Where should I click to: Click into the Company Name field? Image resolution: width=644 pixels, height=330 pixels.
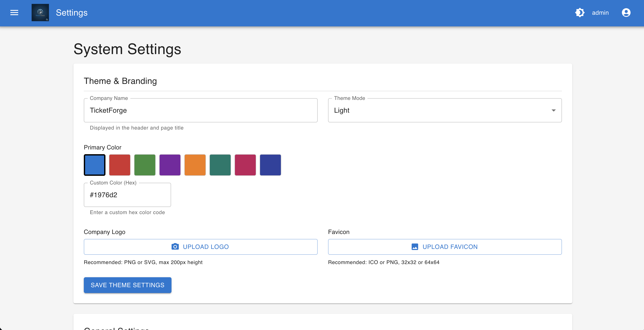point(201,110)
